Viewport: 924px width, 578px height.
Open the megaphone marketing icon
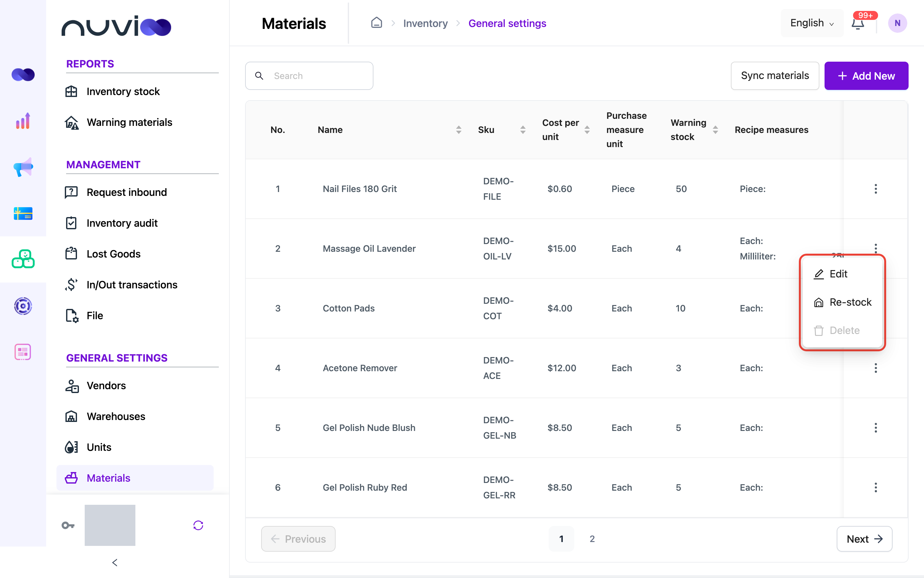[23, 167]
